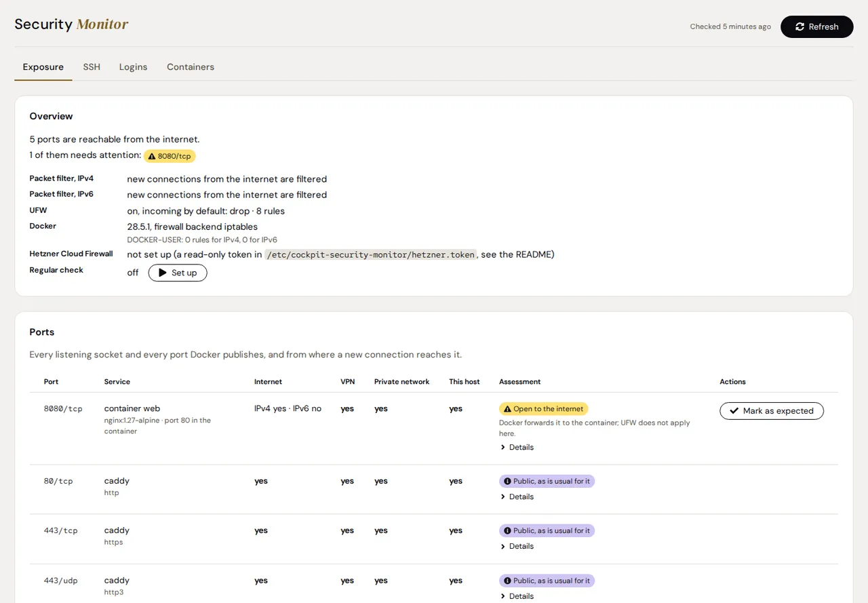
Task: Expand Details for 80/tcp row
Action: [x=517, y=497]
